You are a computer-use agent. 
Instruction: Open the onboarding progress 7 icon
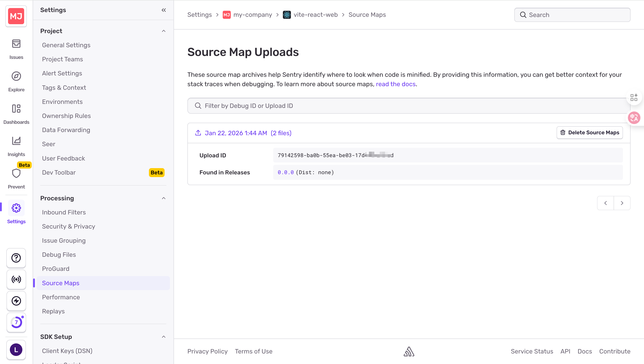[16, 322]
